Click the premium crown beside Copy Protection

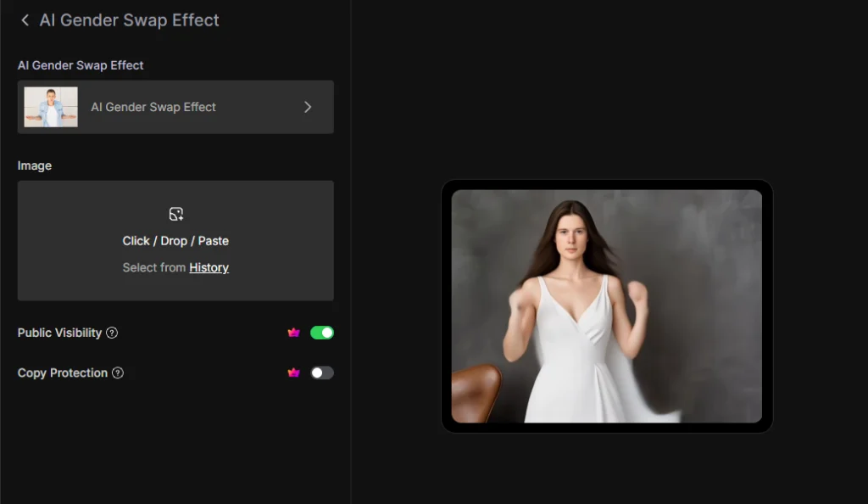coord(293,372)
